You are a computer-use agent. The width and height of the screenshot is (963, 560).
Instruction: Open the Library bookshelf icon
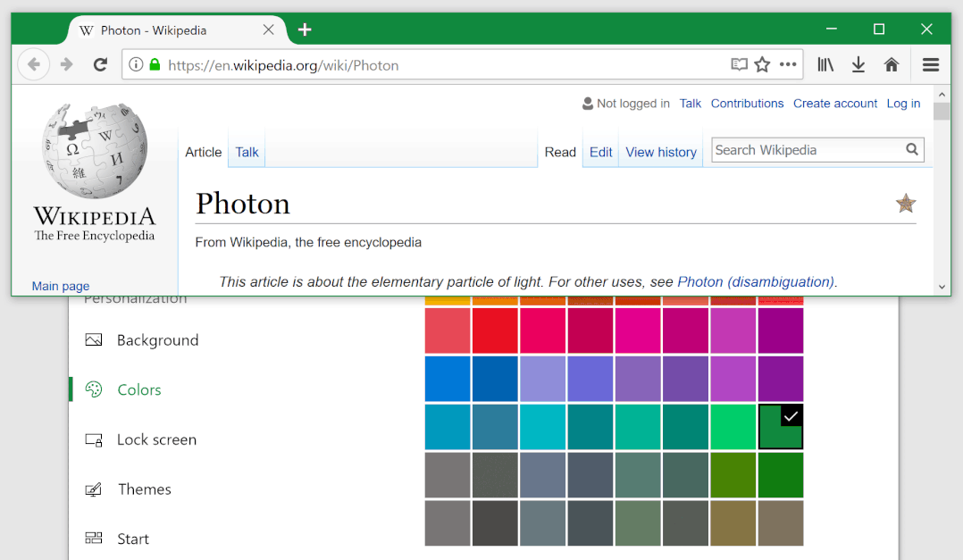point(825,64)
